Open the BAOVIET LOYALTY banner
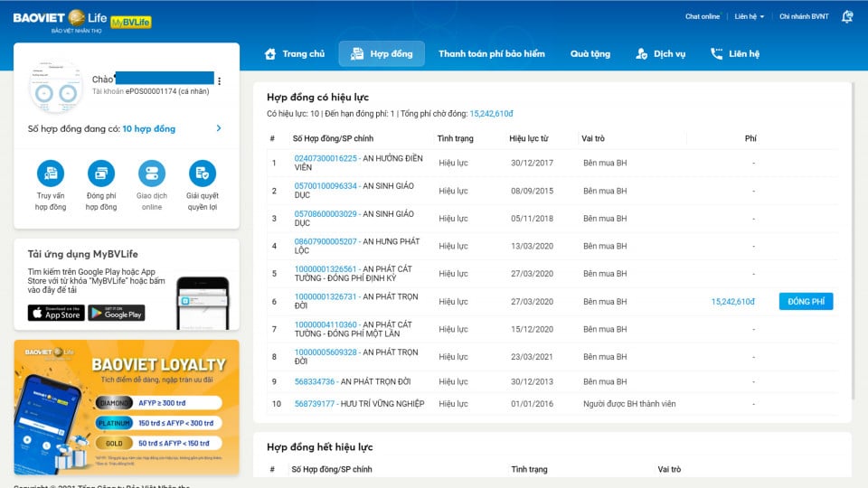 [127, 408]
